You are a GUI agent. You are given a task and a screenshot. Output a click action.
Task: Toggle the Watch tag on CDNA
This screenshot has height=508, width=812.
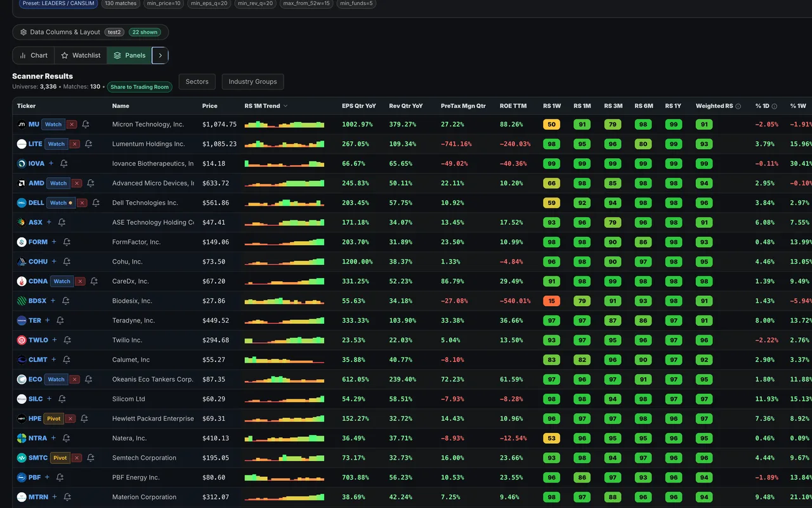click(x=62, y=281)
